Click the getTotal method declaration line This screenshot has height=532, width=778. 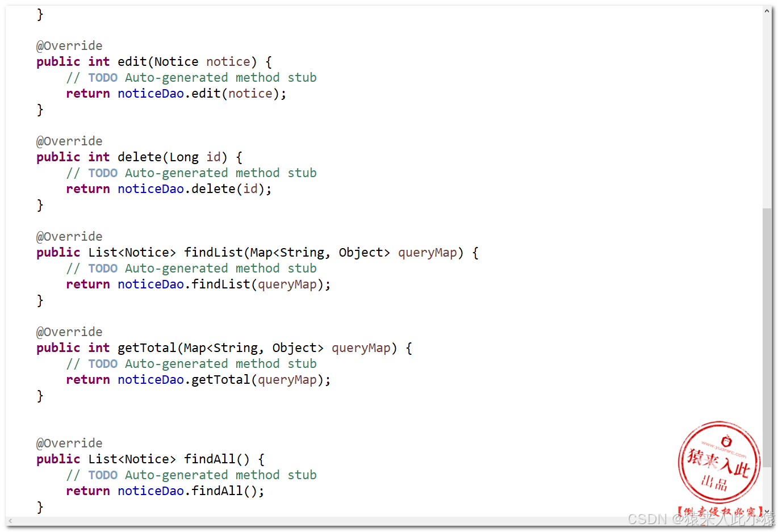(225, 347)
